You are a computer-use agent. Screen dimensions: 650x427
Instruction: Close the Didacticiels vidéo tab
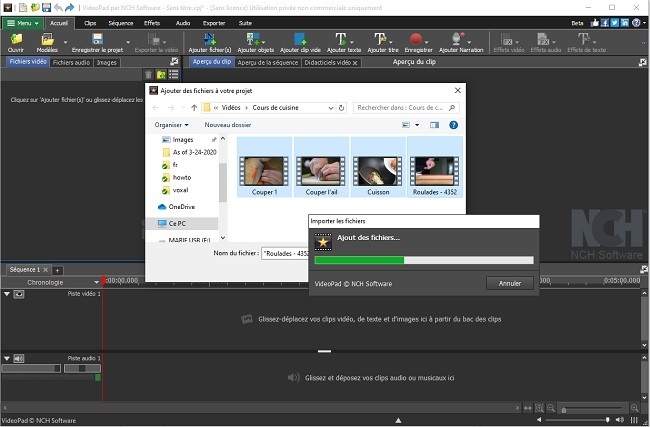click(355, 63)
